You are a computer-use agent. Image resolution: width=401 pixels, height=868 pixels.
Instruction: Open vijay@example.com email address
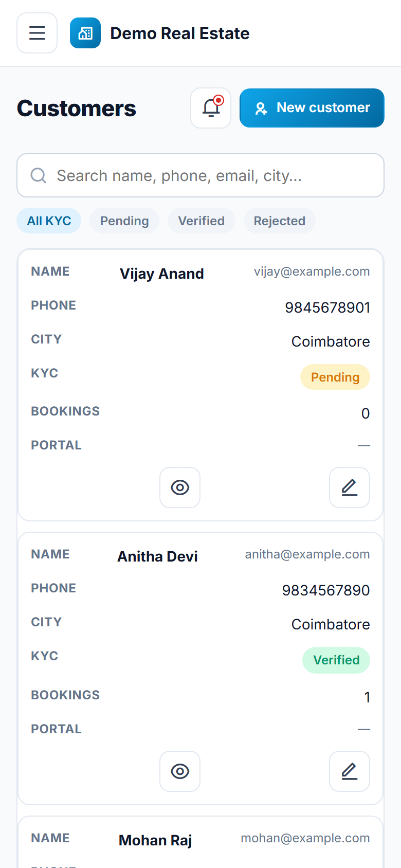point(312,272)
